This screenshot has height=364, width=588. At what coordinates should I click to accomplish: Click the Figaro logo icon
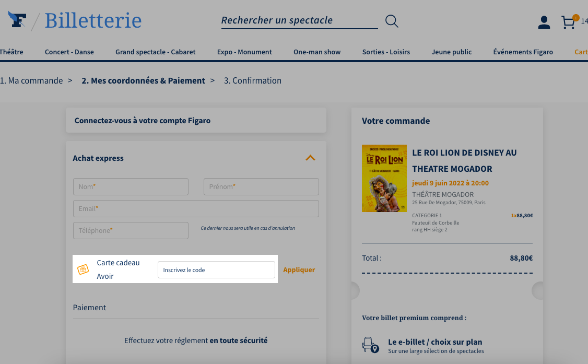pos(17,19)
